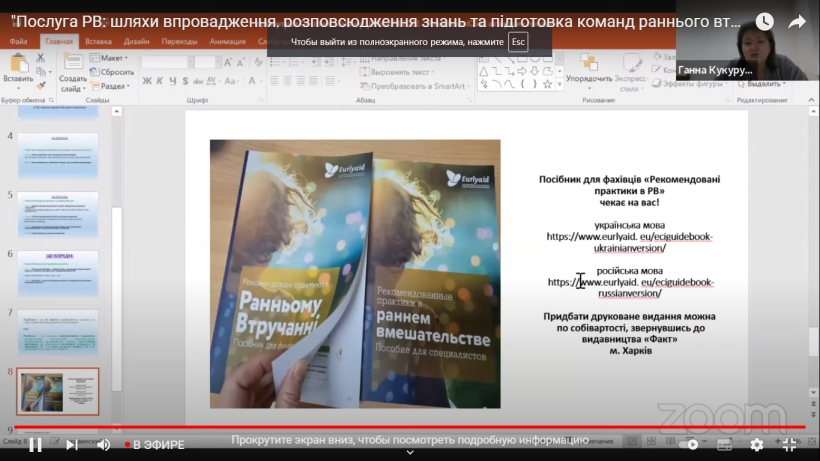Align text left in paragraph group

[275, 80]
